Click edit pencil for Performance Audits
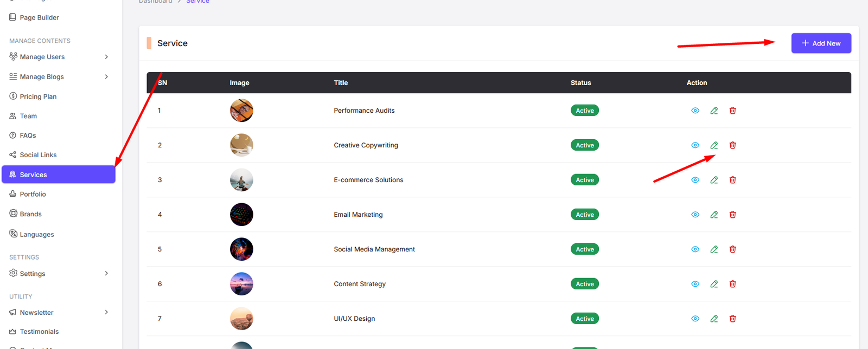This screenshot has width=868, height=349. tap(714, 111)
